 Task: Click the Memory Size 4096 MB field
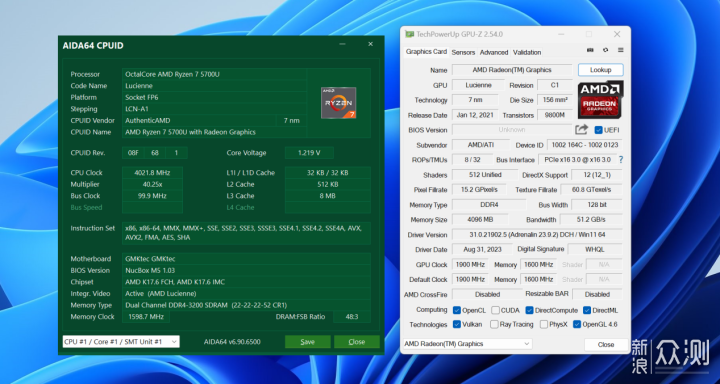coord(480,220)
